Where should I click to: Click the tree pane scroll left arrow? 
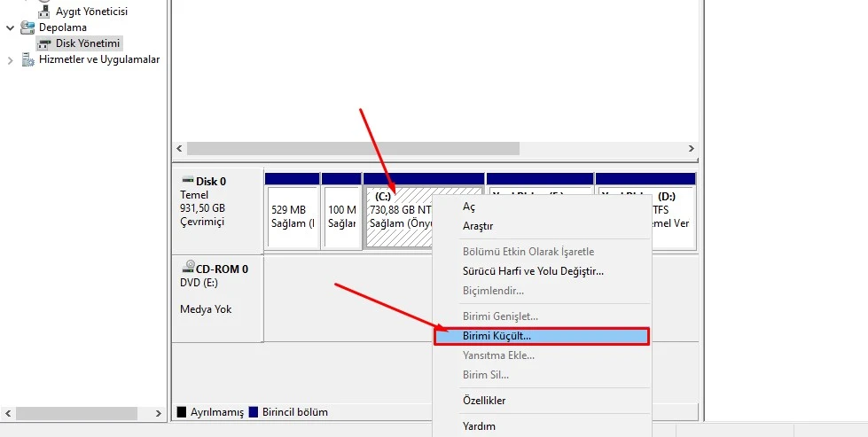click(x=8, y=413)
